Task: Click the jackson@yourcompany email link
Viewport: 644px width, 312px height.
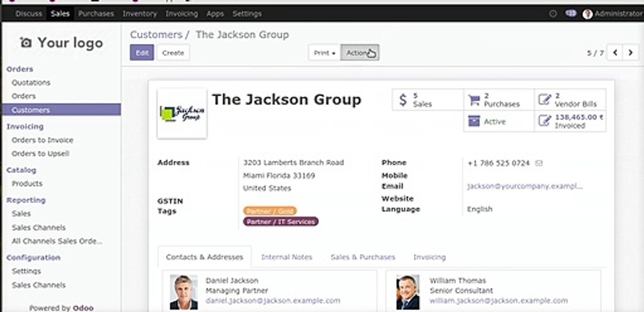Action: click(x=525, y=186)
